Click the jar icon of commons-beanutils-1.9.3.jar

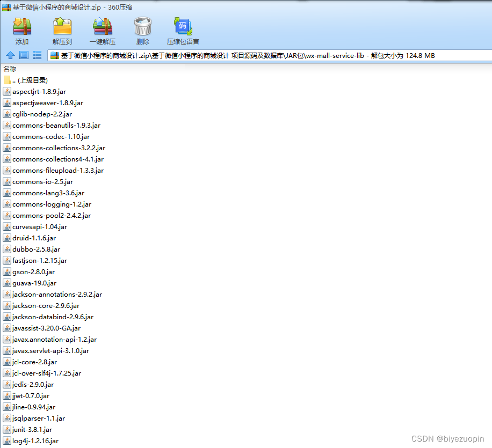(x=7, y=126)
